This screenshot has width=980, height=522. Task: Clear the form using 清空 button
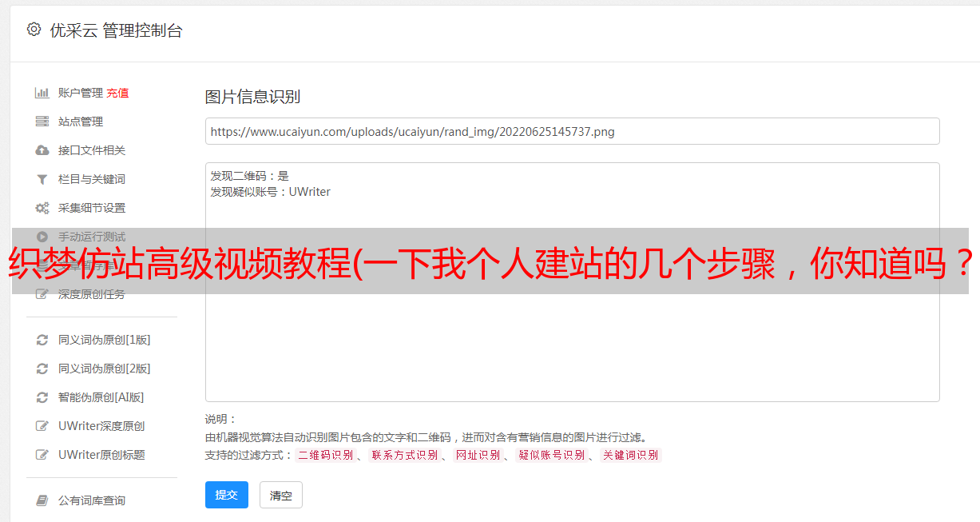tap(281, 495)
